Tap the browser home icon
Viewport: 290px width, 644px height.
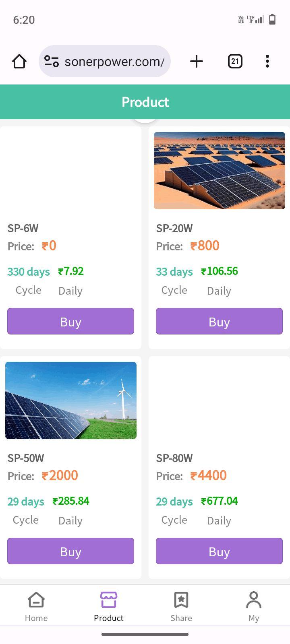[19, 62]
